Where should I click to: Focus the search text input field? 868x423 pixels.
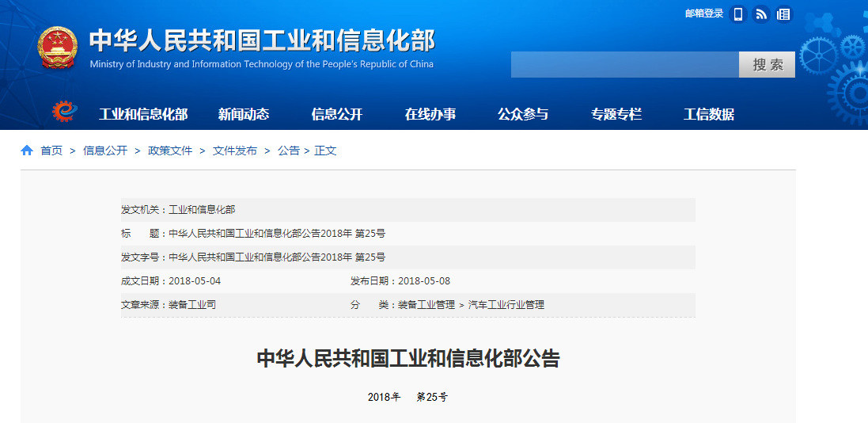[624, 65]
